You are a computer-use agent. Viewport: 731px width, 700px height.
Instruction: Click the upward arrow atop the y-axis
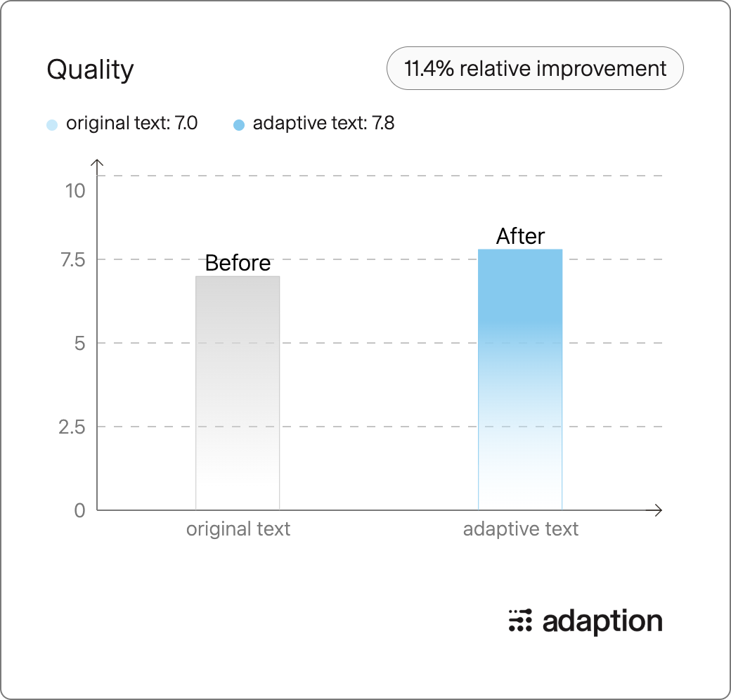(x=97, y=164)
